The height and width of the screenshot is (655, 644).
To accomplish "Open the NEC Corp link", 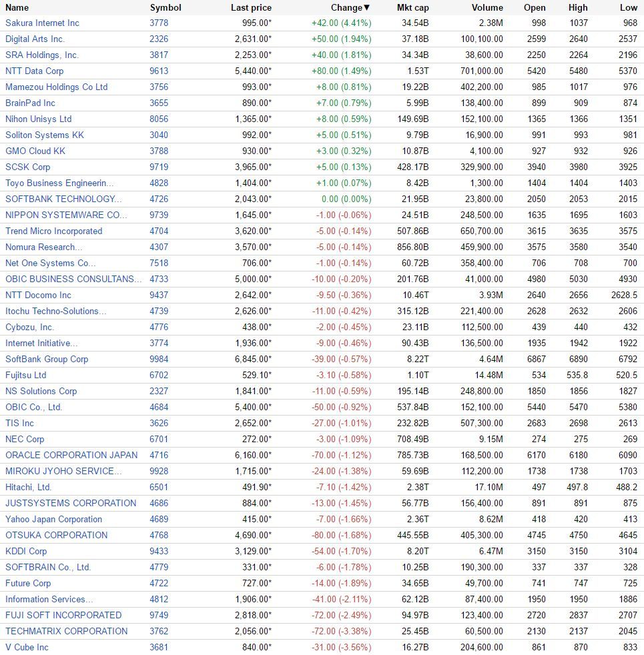I will click(25, 439).
